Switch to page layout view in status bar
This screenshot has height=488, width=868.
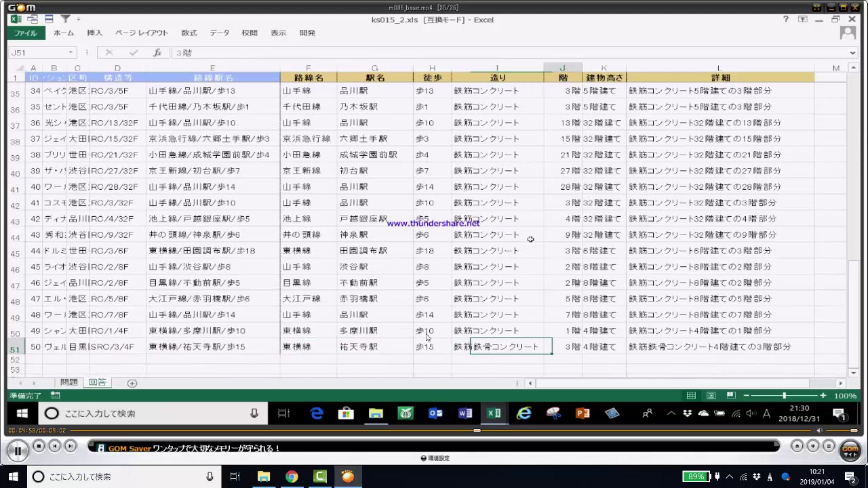tap(711, 396)
